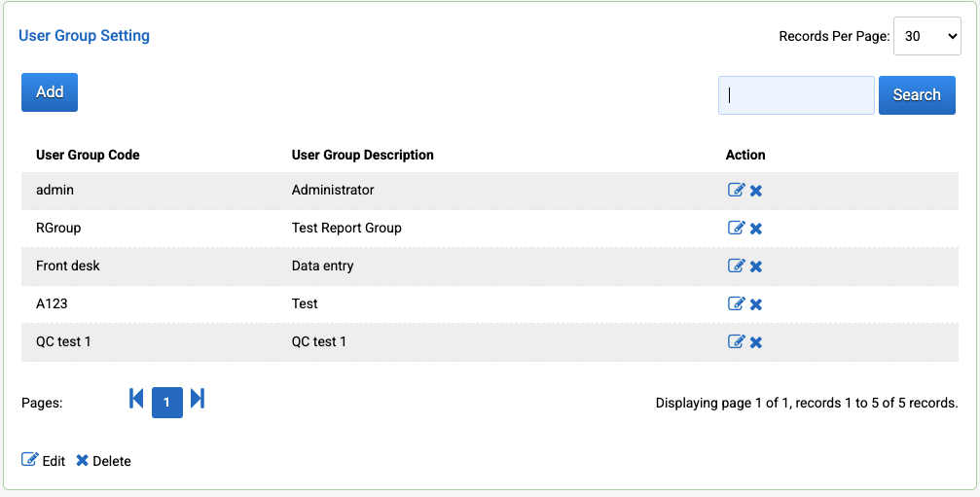Delete the RGroup row
The height and width of the screenshot is (497, 980).
point(756,229)
